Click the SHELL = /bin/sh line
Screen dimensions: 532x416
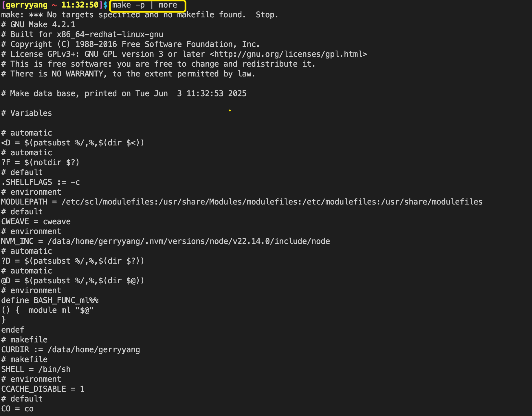[36, 369]
